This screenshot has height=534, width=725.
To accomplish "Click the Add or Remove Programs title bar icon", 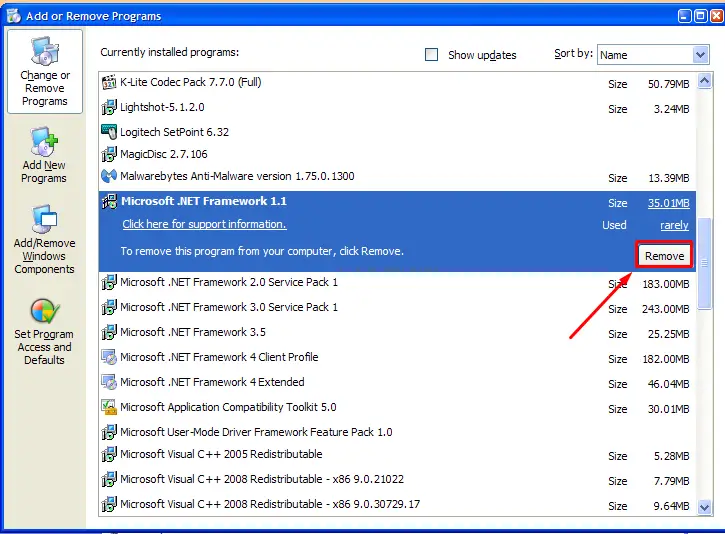I will coord(14,16).
